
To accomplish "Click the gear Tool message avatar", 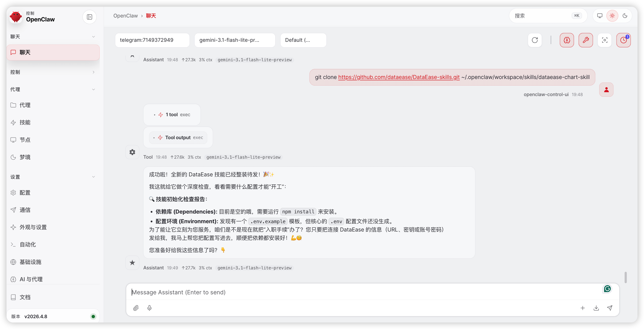I will pos(132,152).
